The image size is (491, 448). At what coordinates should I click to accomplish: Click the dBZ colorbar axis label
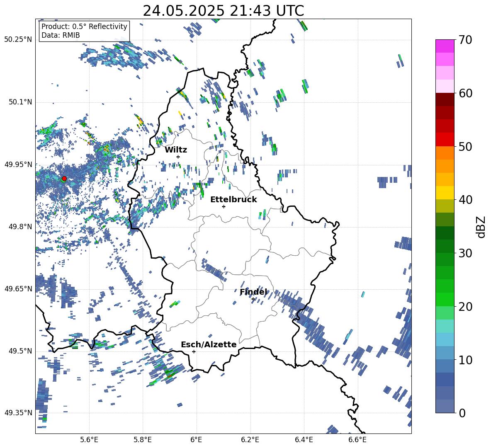[481, 227]
